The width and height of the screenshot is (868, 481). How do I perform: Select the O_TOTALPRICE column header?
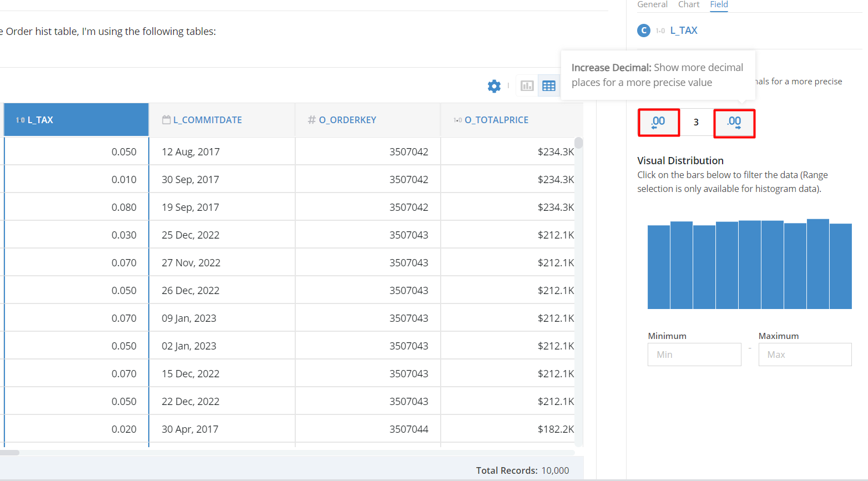click(x=512, y=120)
